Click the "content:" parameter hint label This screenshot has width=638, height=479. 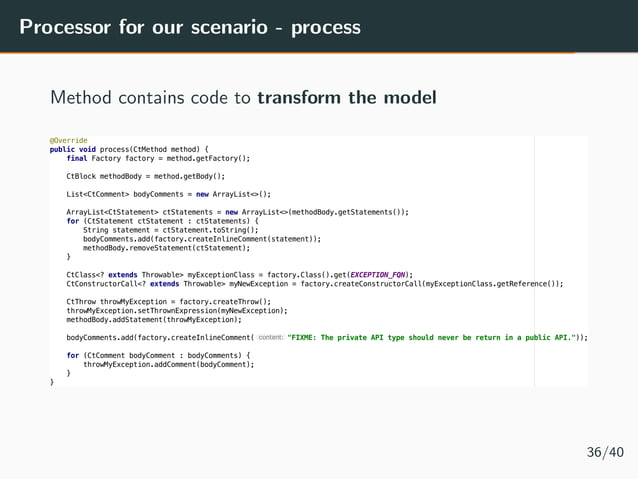271,338
